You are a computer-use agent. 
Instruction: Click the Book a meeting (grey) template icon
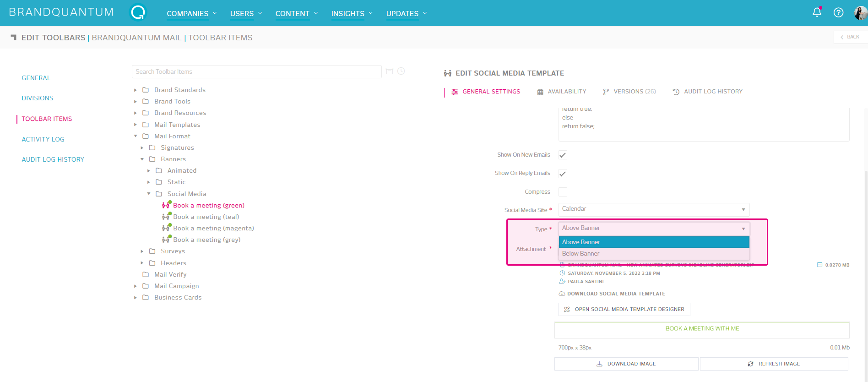click(x=167, y=239)
